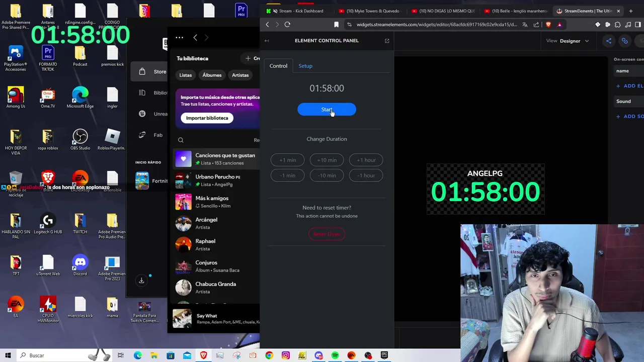This screenshot has height=362, width=644.
Task: Open the Windows Start menu
Action: pyautogui.click(x=8, y=355)
